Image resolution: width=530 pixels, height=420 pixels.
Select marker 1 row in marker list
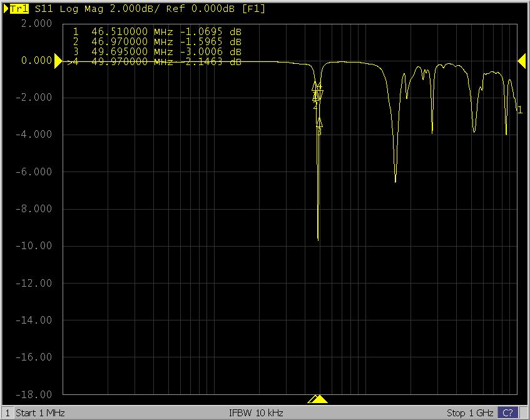click(x=156, y=31)
